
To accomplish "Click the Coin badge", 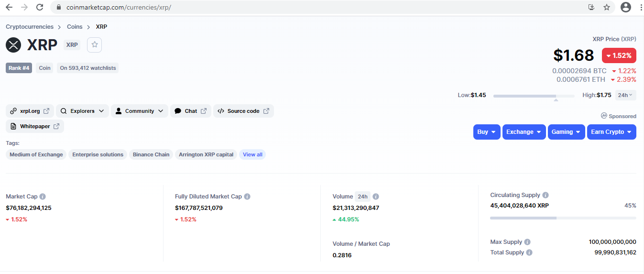I will point(44,68).
